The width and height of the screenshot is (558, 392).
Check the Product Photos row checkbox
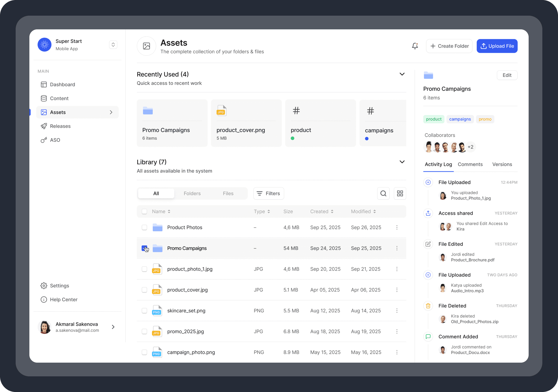[144, 227]
